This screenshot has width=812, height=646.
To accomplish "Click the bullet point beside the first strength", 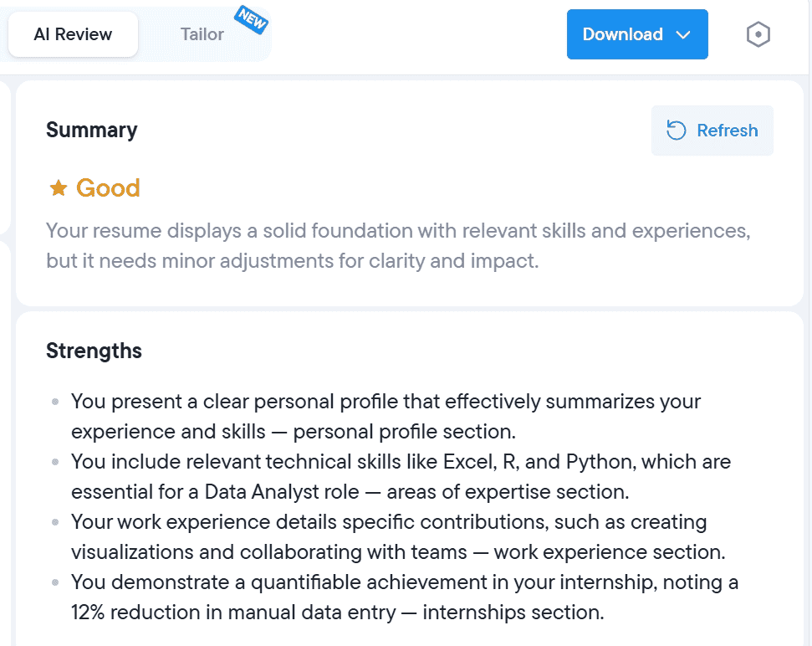I will point(54,401).
